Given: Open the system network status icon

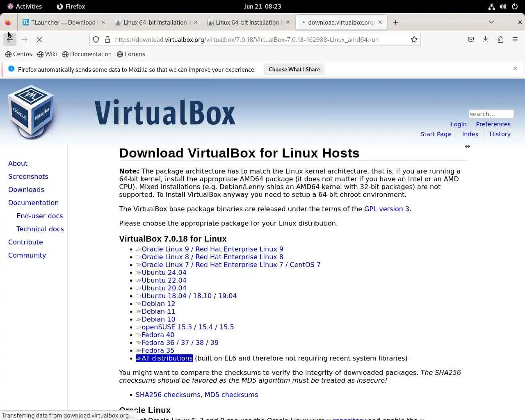Looking at the screenshot, I should 491,7.
